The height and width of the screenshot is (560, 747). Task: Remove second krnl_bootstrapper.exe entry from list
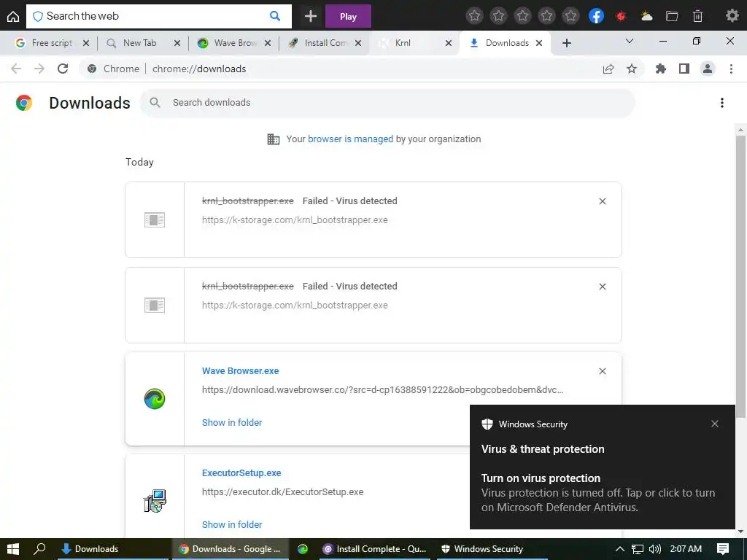[602, 287]
